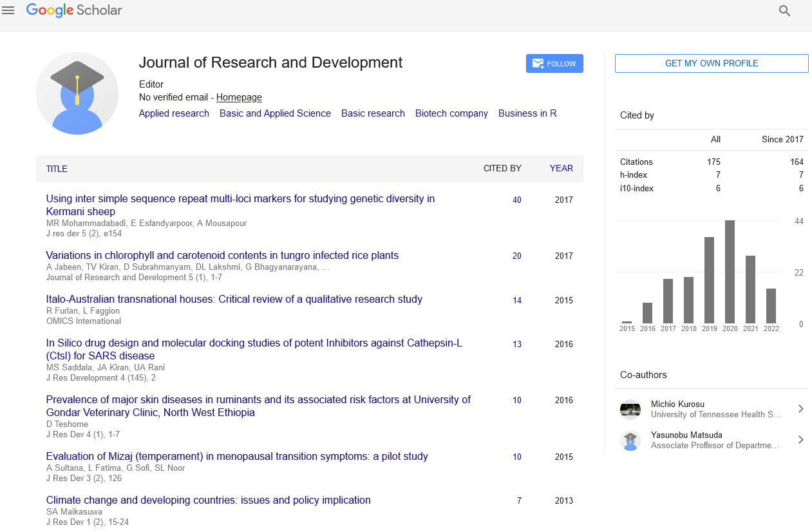The width and height of the screenshot is (812, 532).
Task: Click the Cited By column header
Action: (x=502, y=168)
